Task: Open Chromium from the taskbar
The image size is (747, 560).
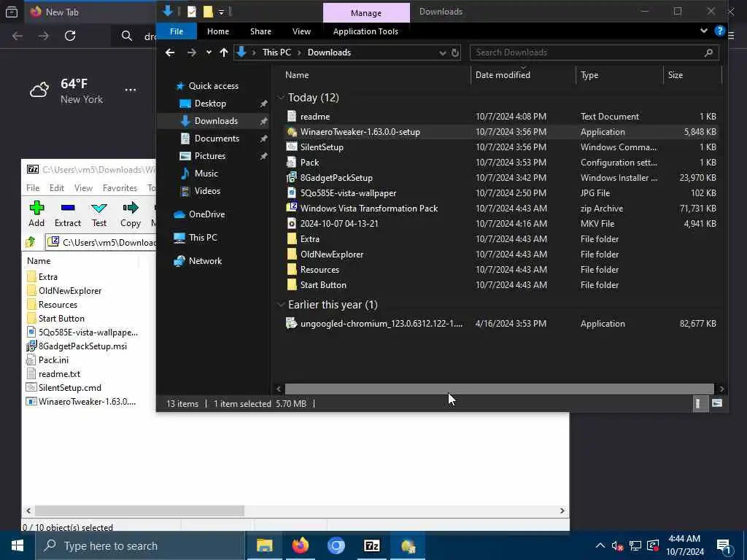Action: tap(336, 545)
